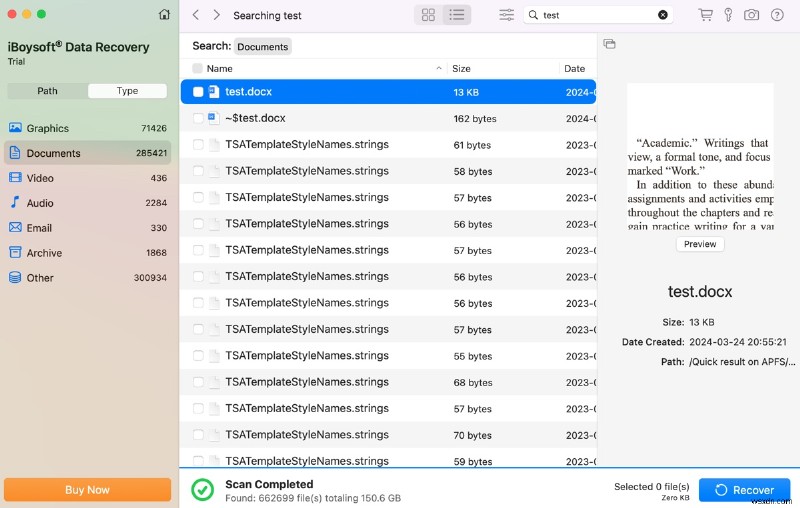The height and width of the screenshot is (508, 800).
Task: Click the document preview thumbnail
Action: point(700,157)
